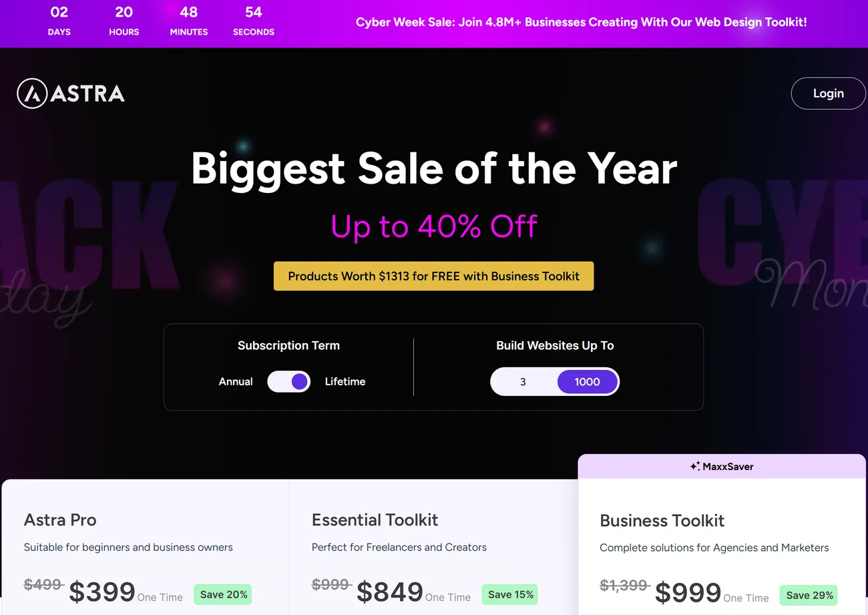Select the MaxxSaver tab label
This screenshot has height=615, width=868.
point(728,467)
